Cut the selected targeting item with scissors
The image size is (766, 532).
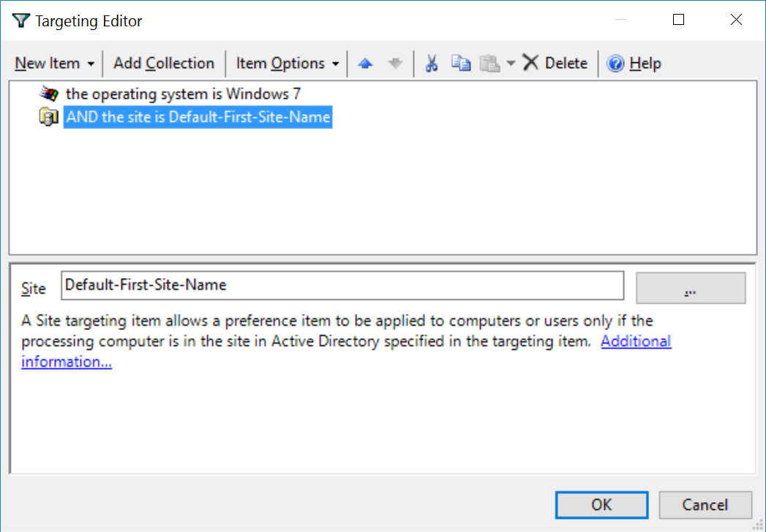point(432,64)
